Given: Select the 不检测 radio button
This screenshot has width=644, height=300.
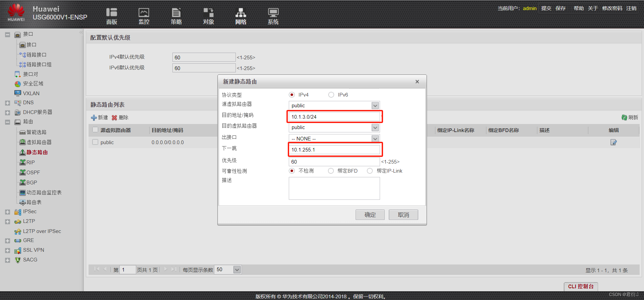Looking at the screenshot, I should [292, 171].
